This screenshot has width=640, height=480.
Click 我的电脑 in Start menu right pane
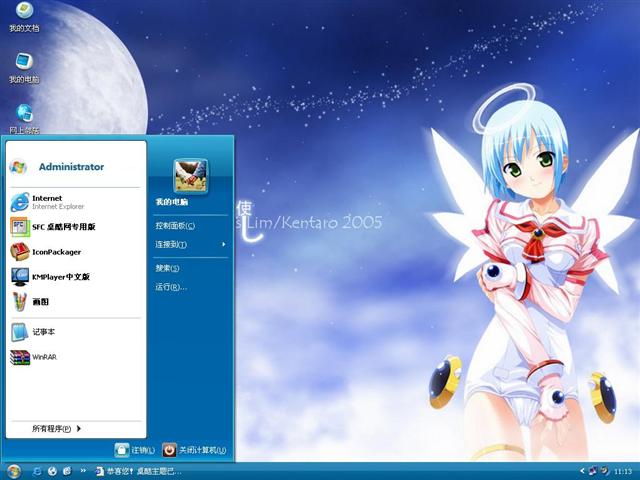click(171, 202)
